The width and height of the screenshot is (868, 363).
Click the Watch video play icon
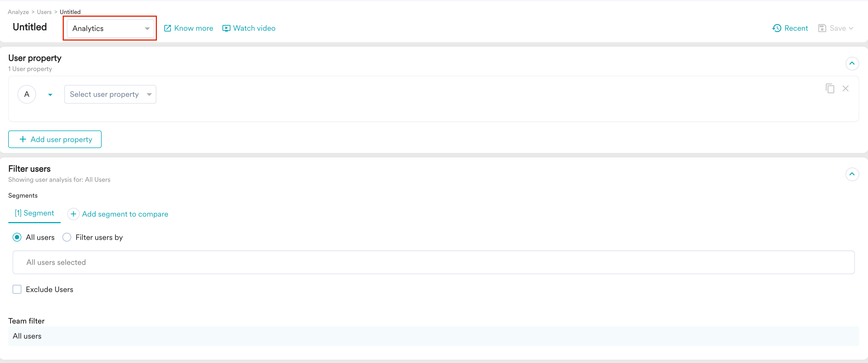[226, 28]
